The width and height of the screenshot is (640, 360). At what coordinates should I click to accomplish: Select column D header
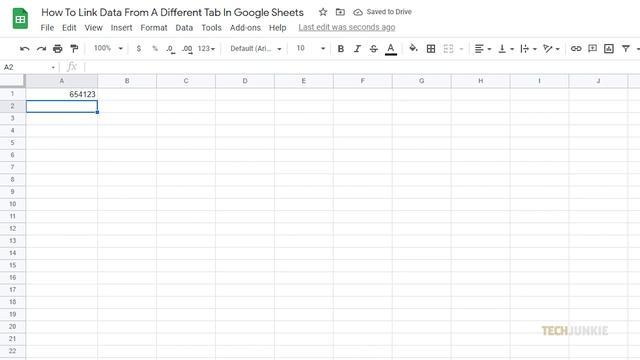click(x=245, y=81)
